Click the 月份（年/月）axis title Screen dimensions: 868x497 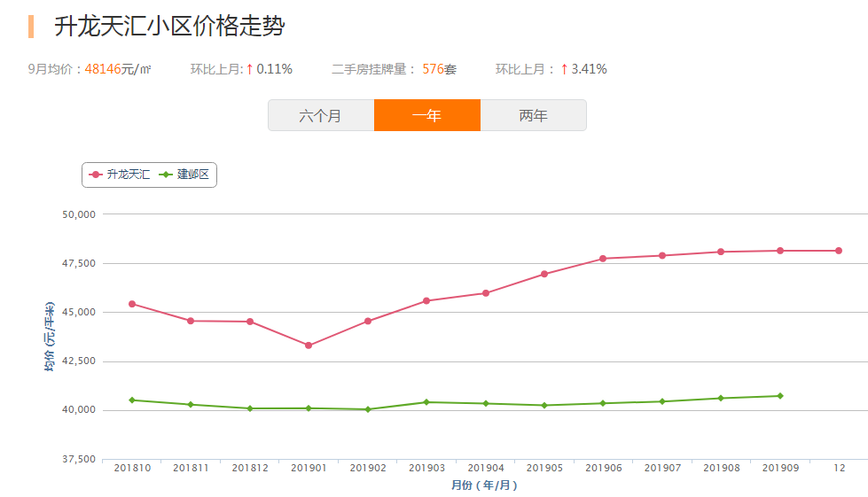(484, 485)
